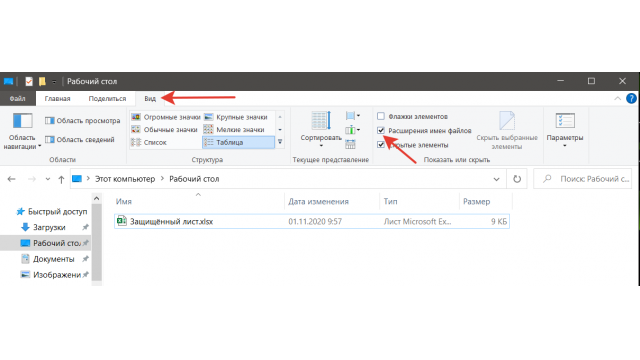This screenshot has width=640, height=360.
Task: Click the window icon in title bar
Action: click(x=8, y=81)
